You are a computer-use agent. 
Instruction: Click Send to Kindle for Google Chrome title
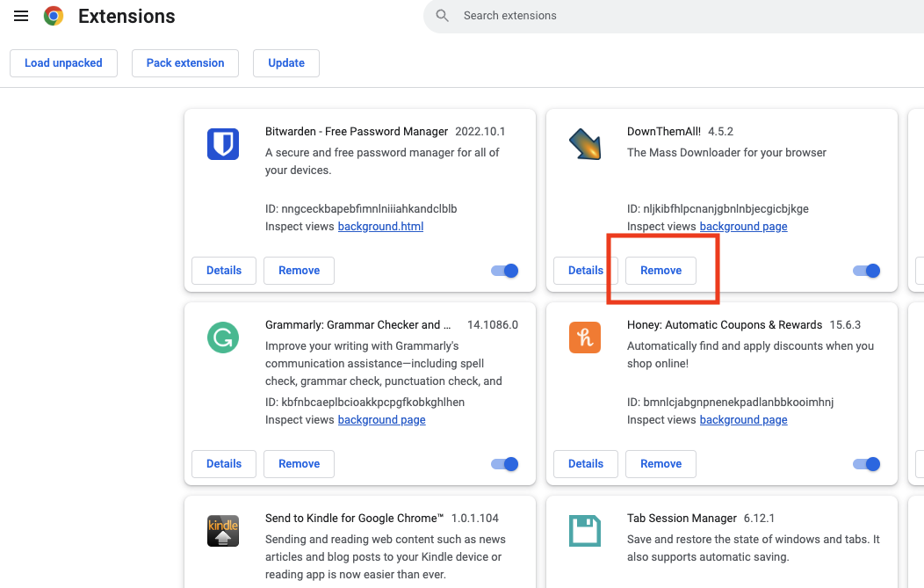[x=354, y=519]
